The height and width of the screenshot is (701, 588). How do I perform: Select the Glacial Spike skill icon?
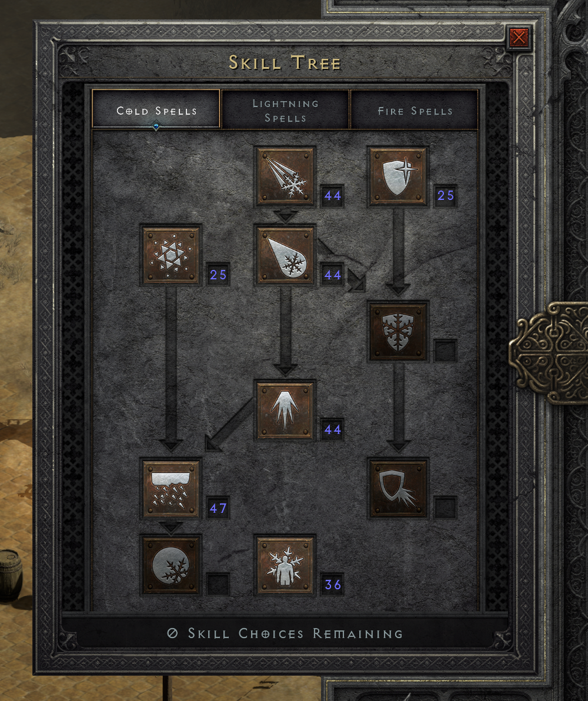tap(285, 410)
